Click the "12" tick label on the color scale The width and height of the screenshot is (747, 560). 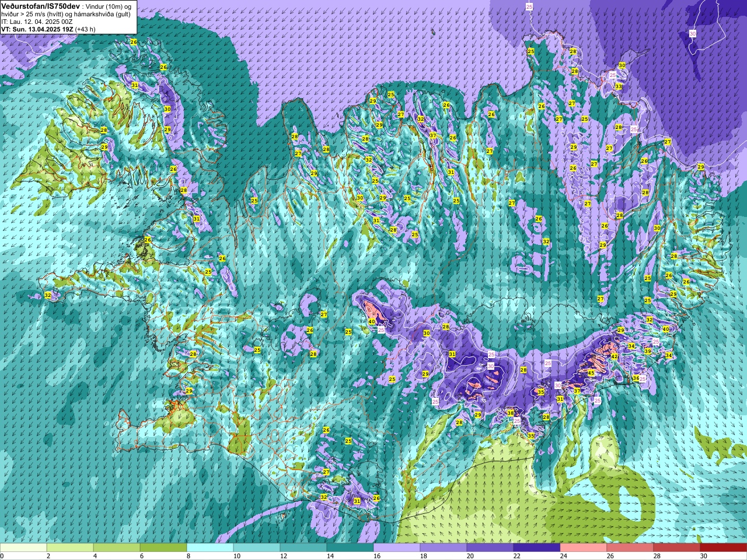coord(283,556)
